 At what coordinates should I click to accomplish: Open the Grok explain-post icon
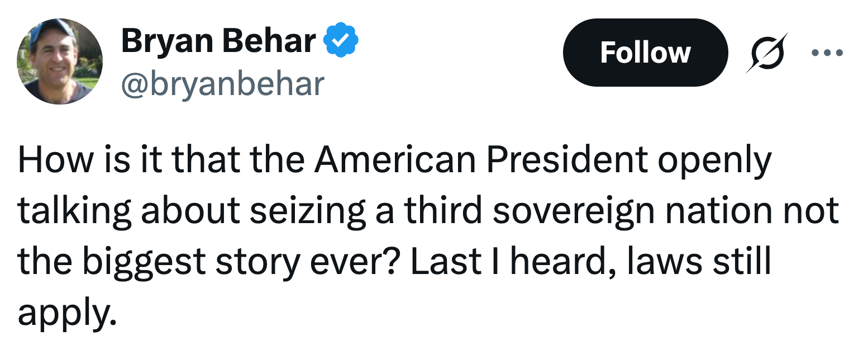pos(767,53)
